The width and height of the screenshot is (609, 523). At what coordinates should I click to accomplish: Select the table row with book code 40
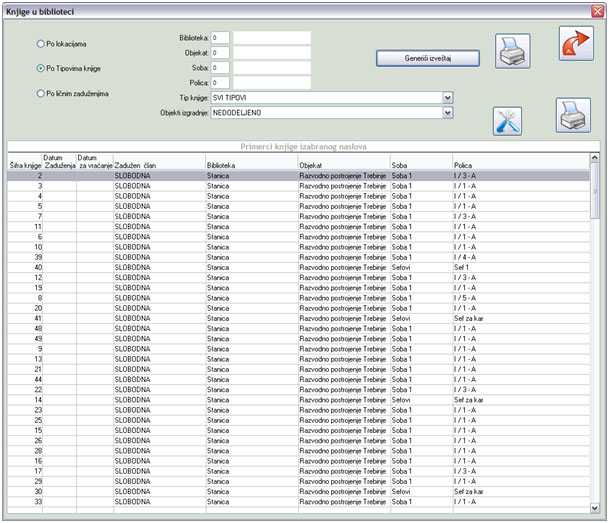[300, 267]
